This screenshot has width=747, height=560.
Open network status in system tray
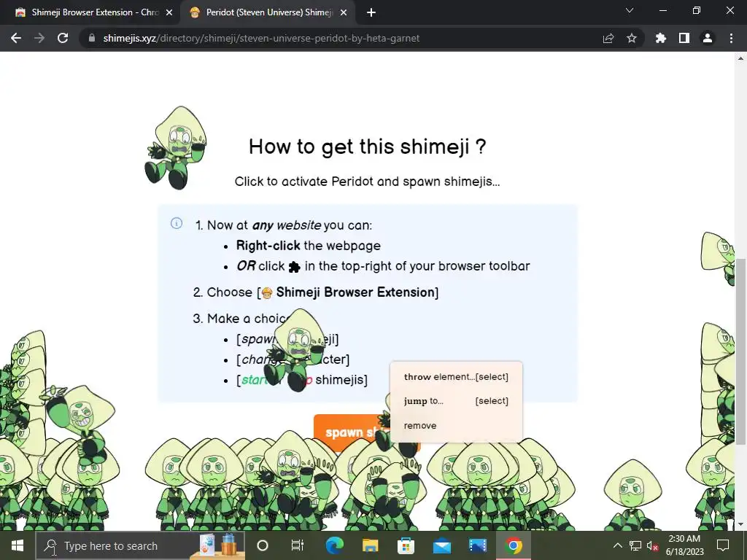click(x=635, y=545)
